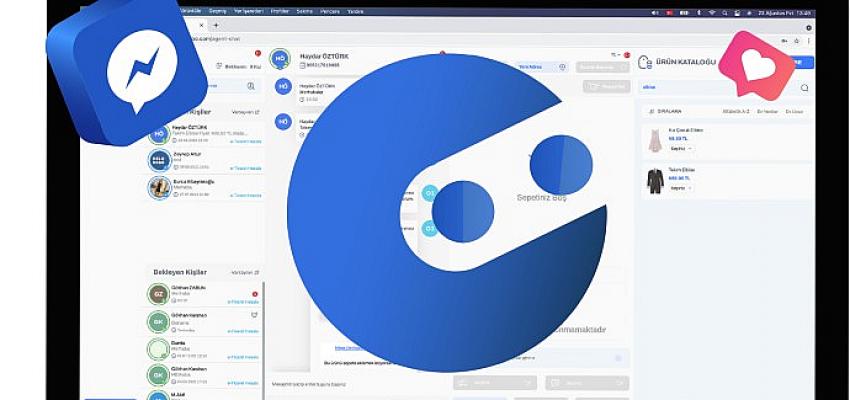This screenshot has width=850, height=400.
Task: Open the browser three-dot menu
Action: tap(808, 41)
